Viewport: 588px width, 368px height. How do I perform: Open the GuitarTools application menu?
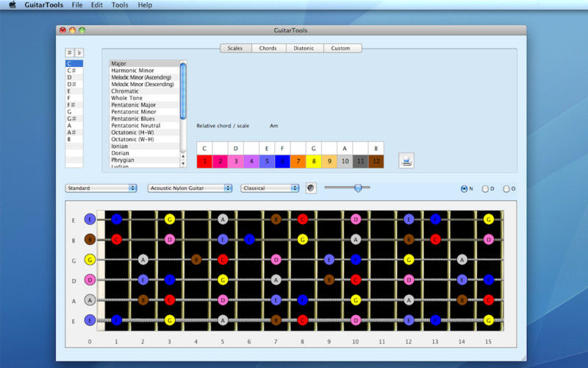tap(44, 5)
